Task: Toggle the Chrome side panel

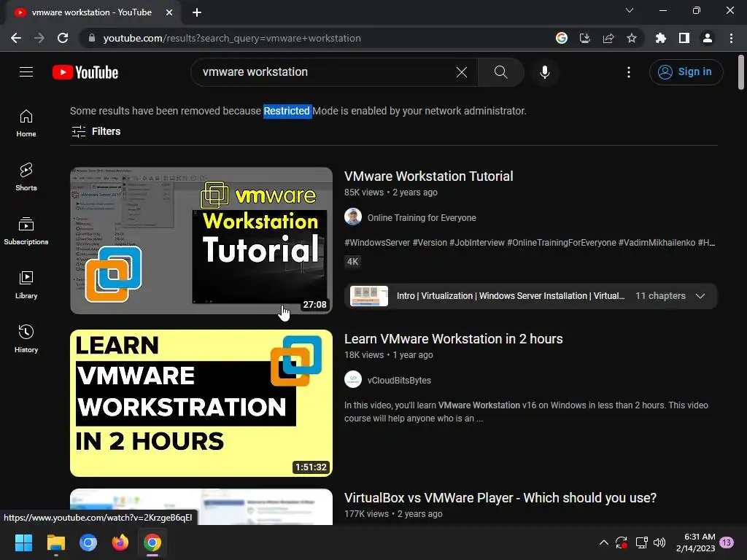Action: point(684,38)
